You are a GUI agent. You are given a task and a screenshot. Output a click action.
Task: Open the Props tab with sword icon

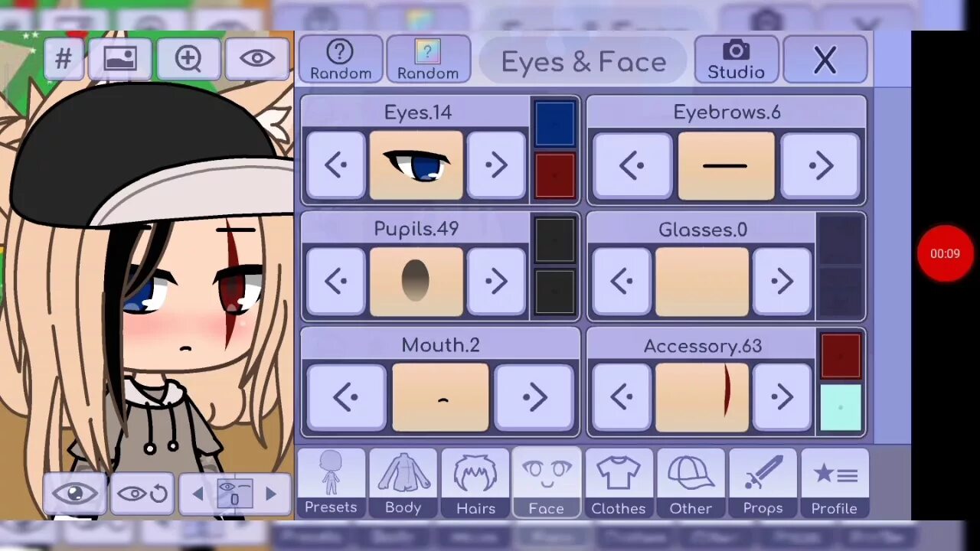[x=763, y=483]
